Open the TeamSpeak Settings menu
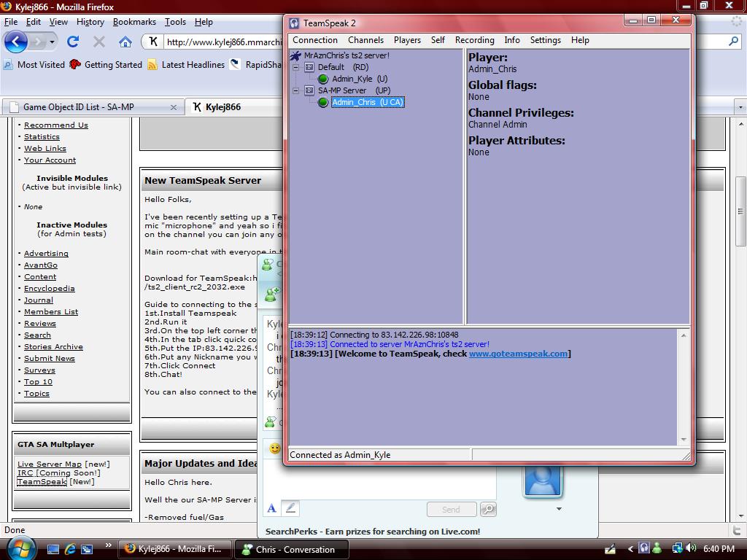 [546, 40]
